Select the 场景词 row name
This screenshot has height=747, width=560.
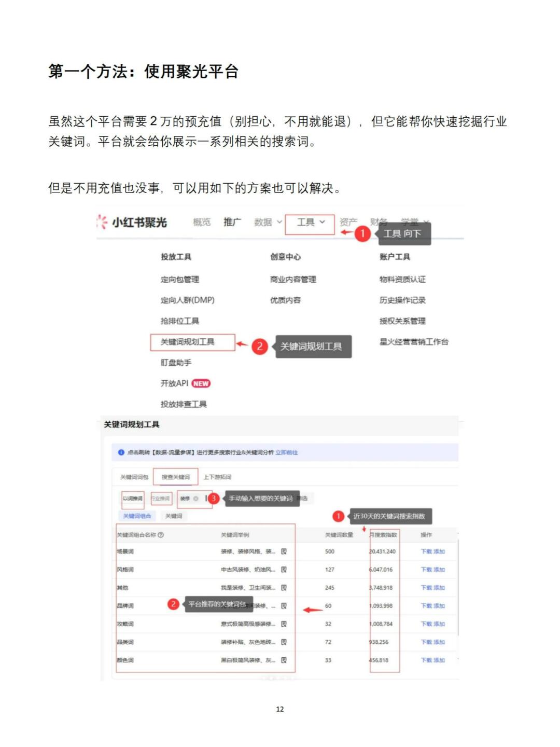pyautogui.click(x=125, y=551)
